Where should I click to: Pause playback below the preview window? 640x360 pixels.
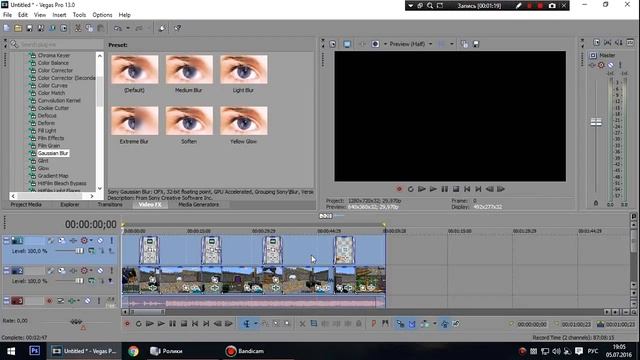click(x=444, y=189)
